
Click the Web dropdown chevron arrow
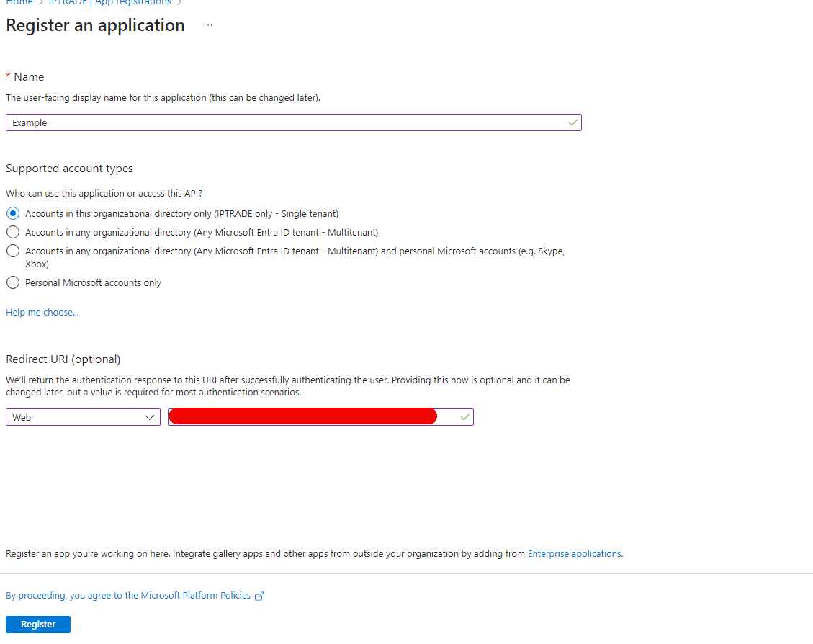pyautogui.click(x=149, y=417)
